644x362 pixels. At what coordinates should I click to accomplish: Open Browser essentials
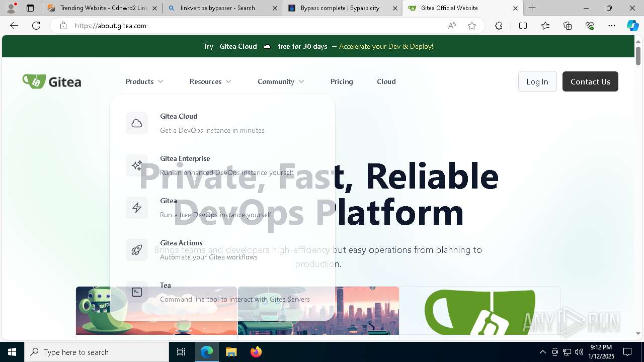click(590, 26)
